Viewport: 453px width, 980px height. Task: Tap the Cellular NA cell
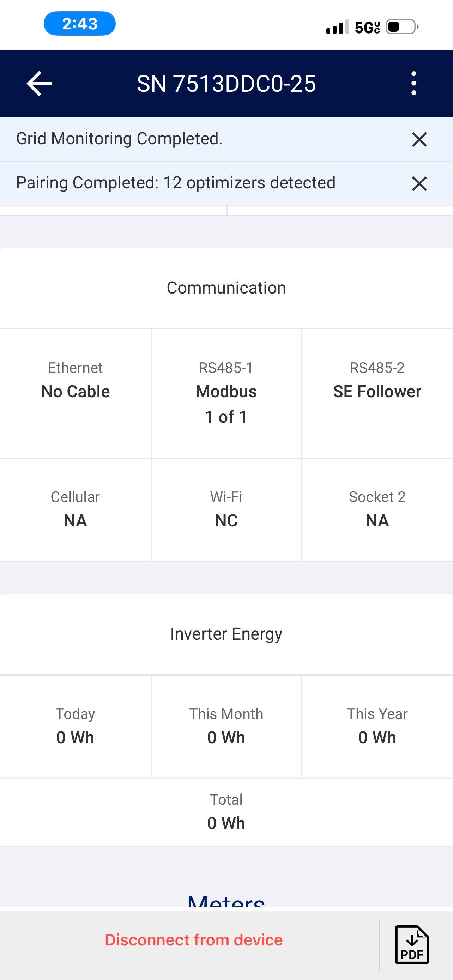point(75,510)
